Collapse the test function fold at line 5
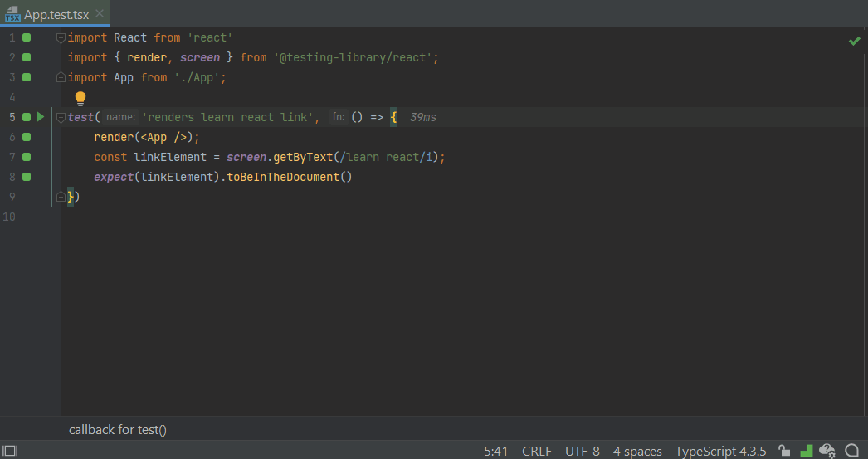 61,117
